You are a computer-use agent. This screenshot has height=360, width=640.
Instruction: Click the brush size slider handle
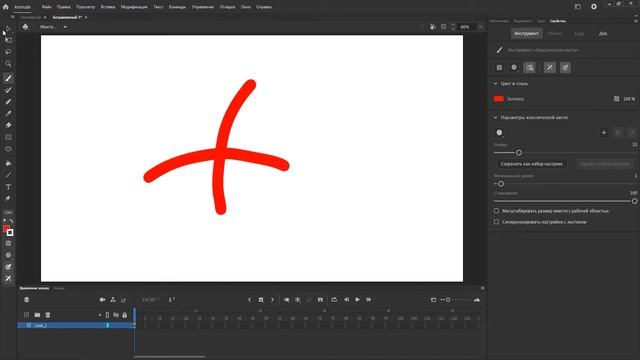coord(519,153)
